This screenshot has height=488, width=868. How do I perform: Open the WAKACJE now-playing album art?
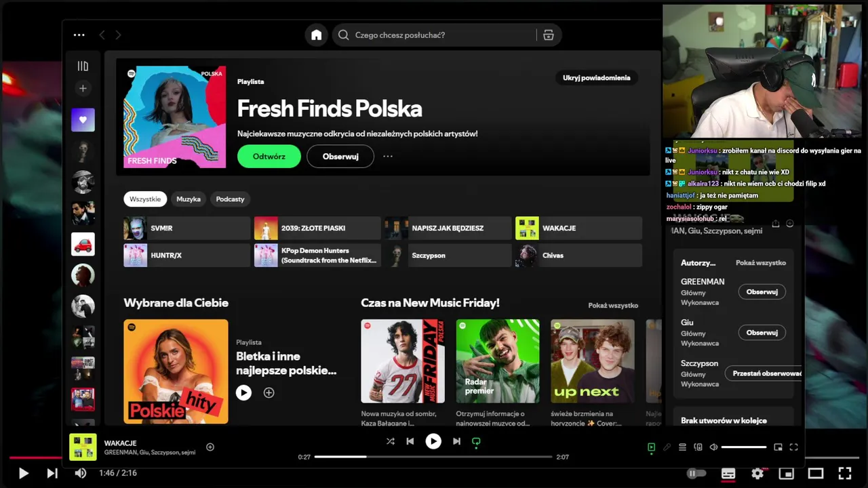point(83,447)
